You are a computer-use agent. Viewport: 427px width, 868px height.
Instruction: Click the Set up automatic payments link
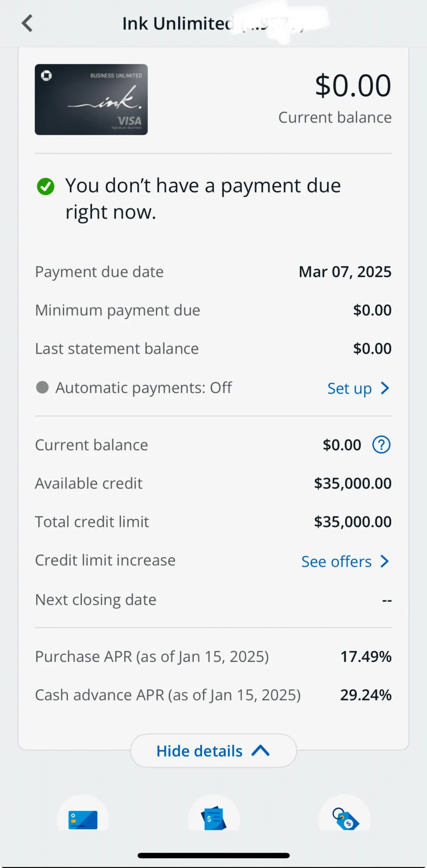(x=349, y=388)
